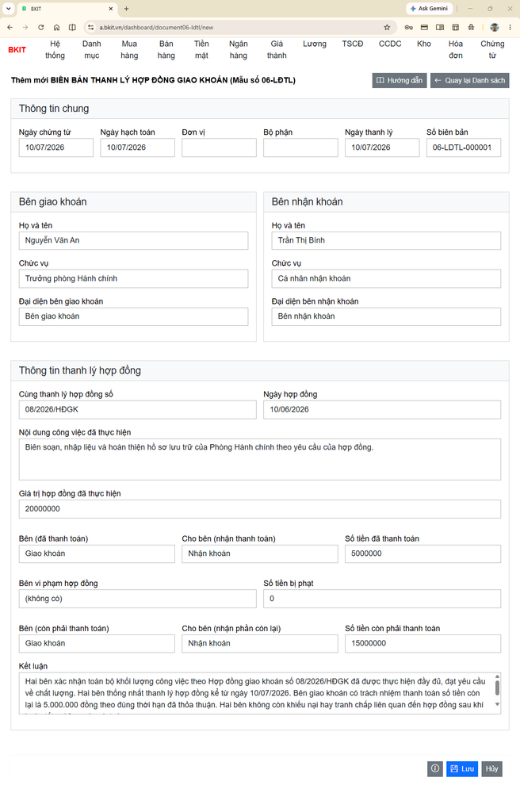Open a new browser tab
Viewport: 520px width, 812px height.
(126, 9)
